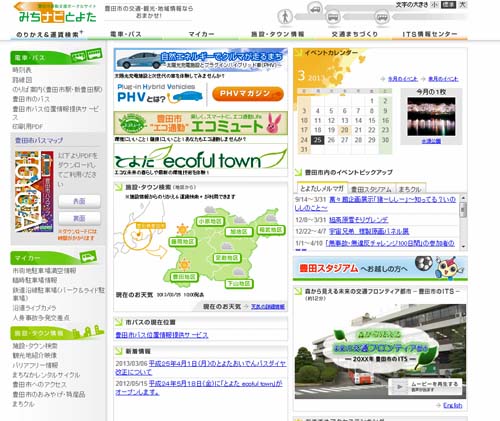Image resolution: width=500 pixels, height=421 pixels.
Task: Open 電車・バス top navigation item
Action: (x=126, y=34)
